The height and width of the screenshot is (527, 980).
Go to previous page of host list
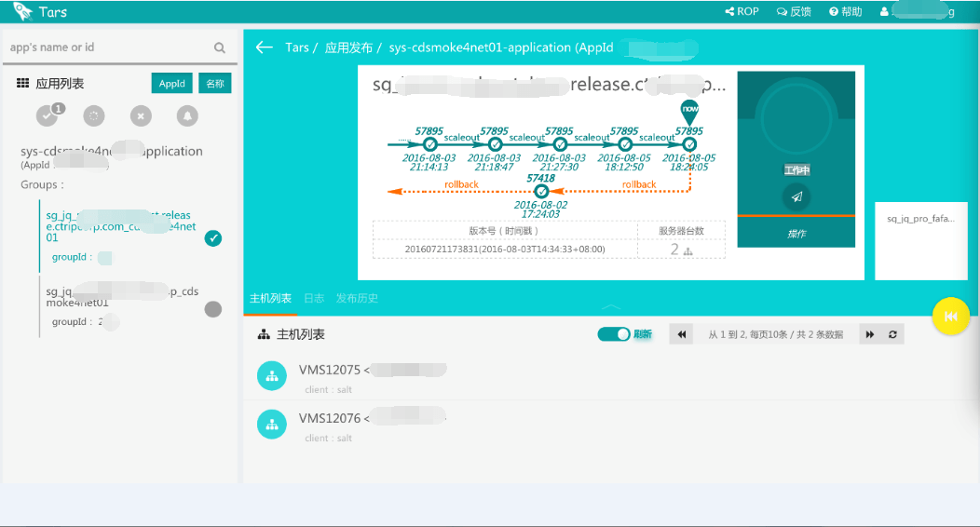(682, 334)
